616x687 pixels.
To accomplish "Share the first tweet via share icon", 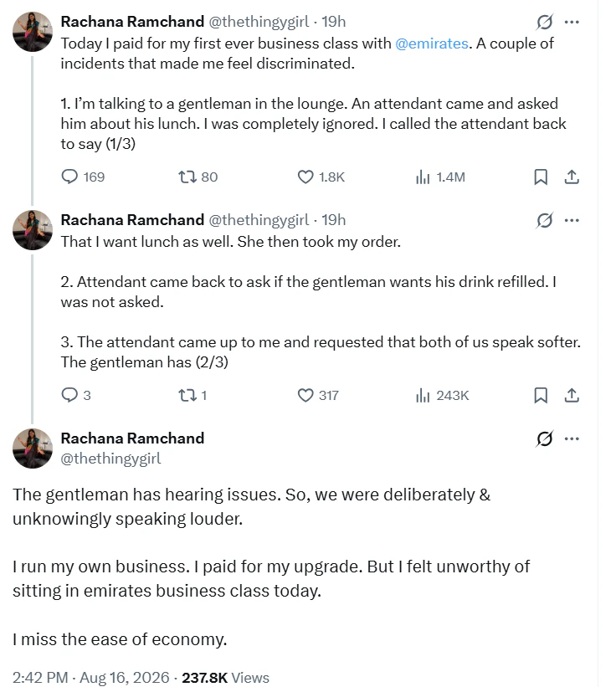I will 572,177.
